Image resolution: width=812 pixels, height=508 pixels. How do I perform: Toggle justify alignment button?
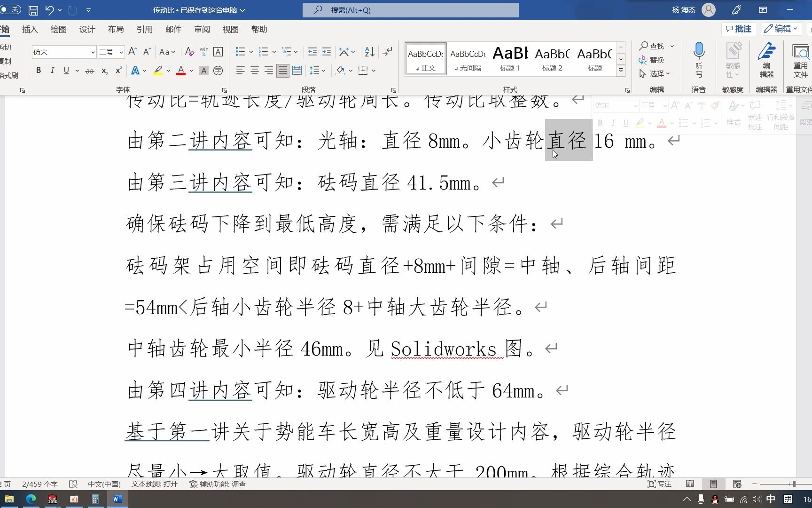coord(282,71)
